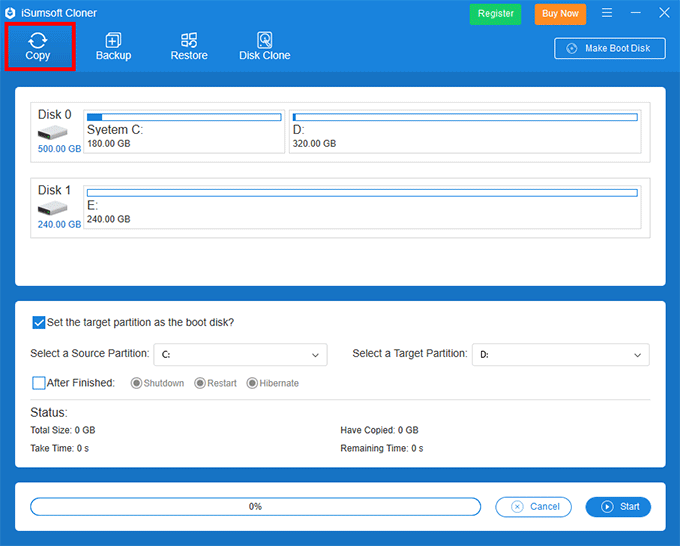Click the 500.00 GB Disk 0 size text
This screenshot has width=680, height=546.
click(x=59, y=149)
